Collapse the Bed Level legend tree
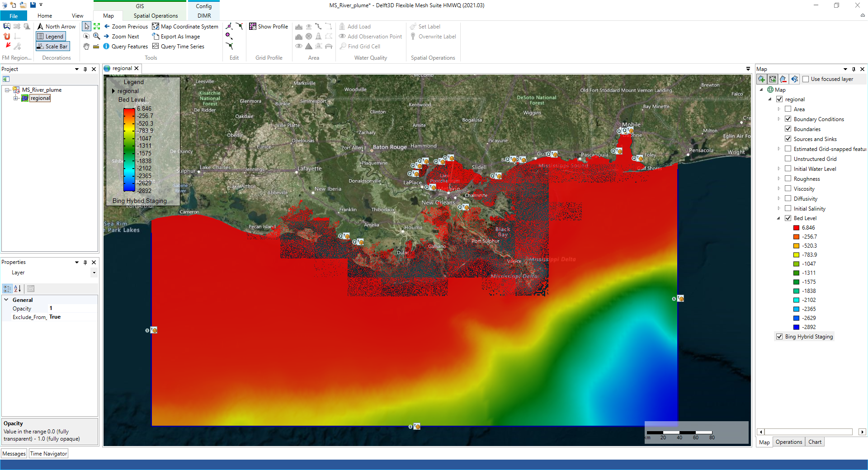The width and height of the screenshot is (868, 470). (778, 218)
